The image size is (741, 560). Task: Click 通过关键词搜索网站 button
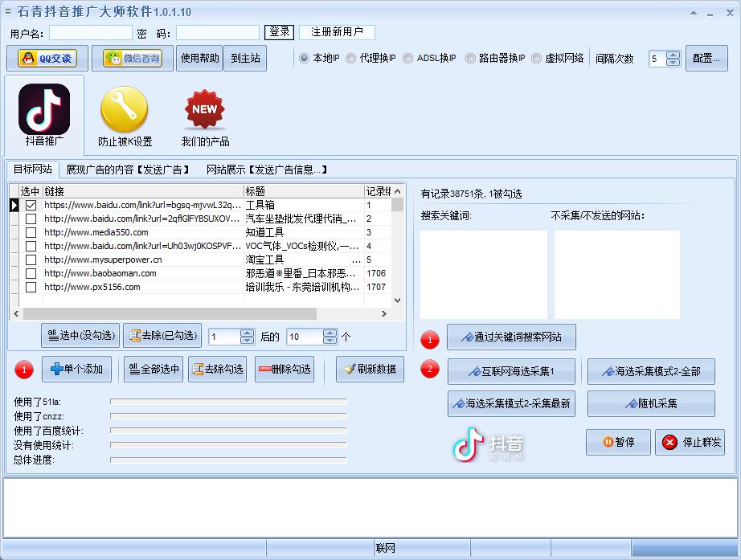click(511, 337)
